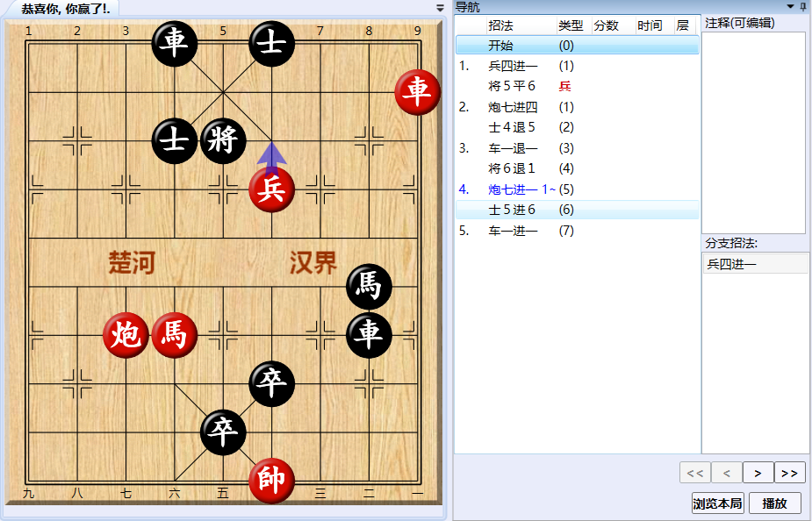Viewport: 812px width, 521px height.
Task: Select the black 卒 soldier piece
Action: coord(270,384)
